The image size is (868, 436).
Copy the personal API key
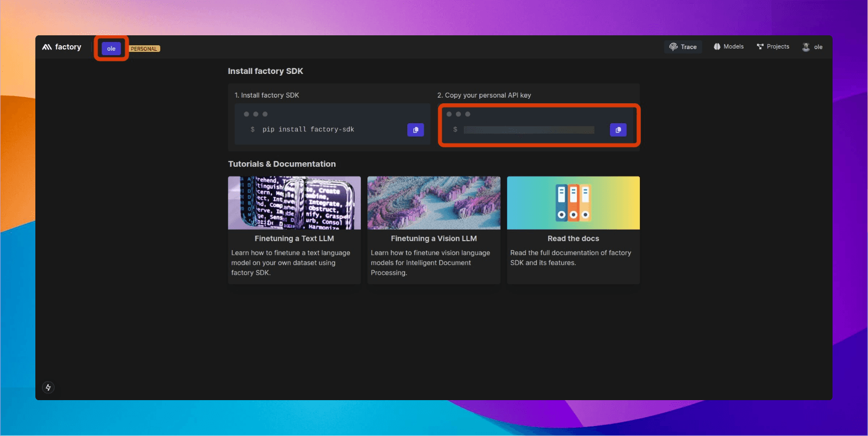pos(618,130)
